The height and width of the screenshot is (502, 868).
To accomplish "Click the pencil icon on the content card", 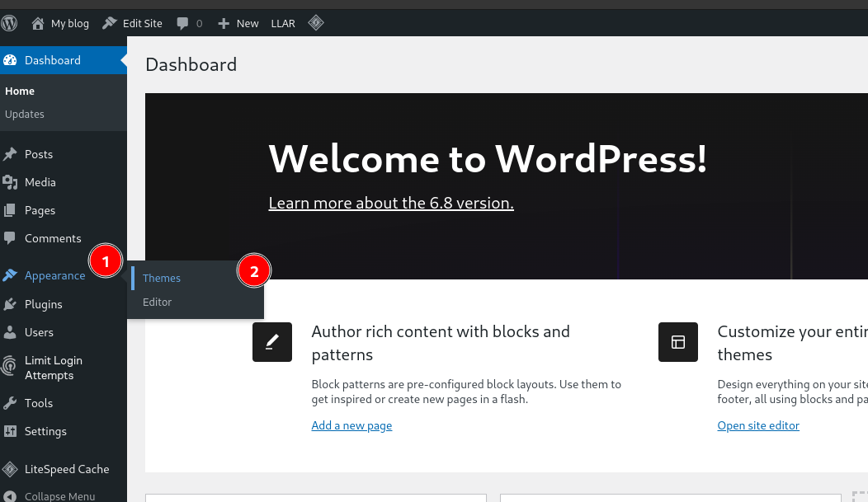I will tap(272, 342).
